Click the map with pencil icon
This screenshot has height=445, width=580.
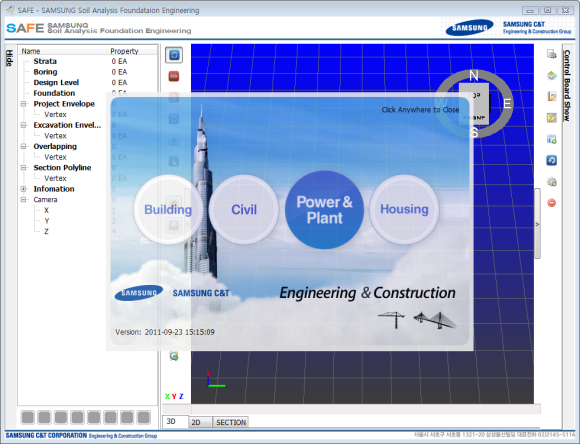pyautogui.click(x=552, y=118)
